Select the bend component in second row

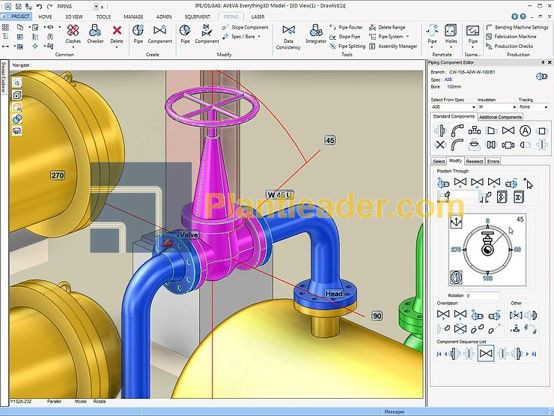point(457,145)
